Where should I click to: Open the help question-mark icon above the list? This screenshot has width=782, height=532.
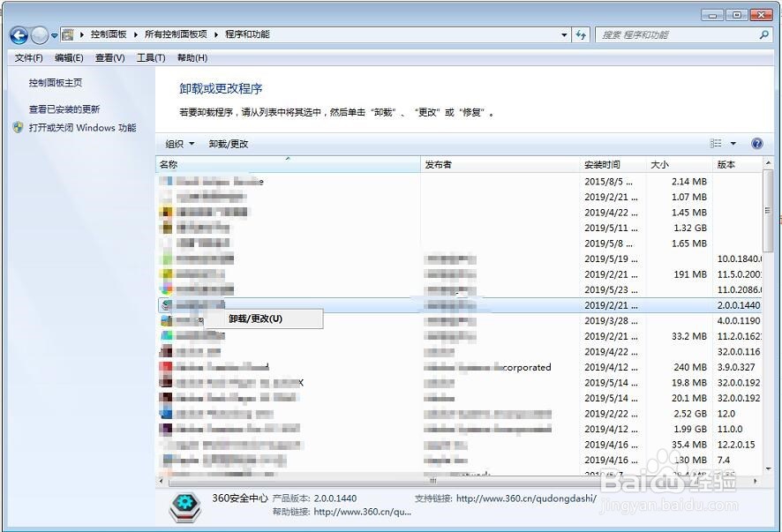tap(756, 143)
